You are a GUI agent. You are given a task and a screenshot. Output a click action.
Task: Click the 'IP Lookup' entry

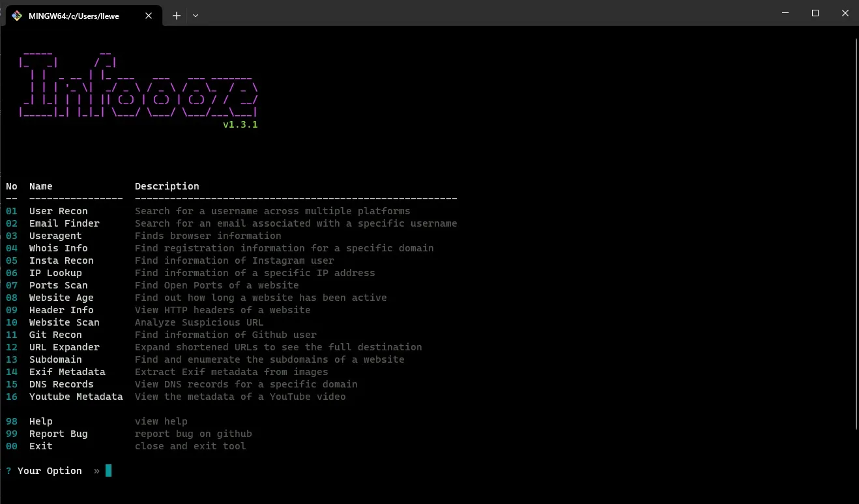pyautogui.click(x=55, y=273)
